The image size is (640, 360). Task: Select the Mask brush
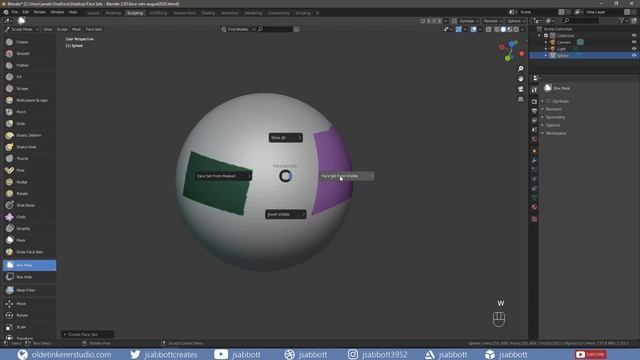(x=29, y=240)
